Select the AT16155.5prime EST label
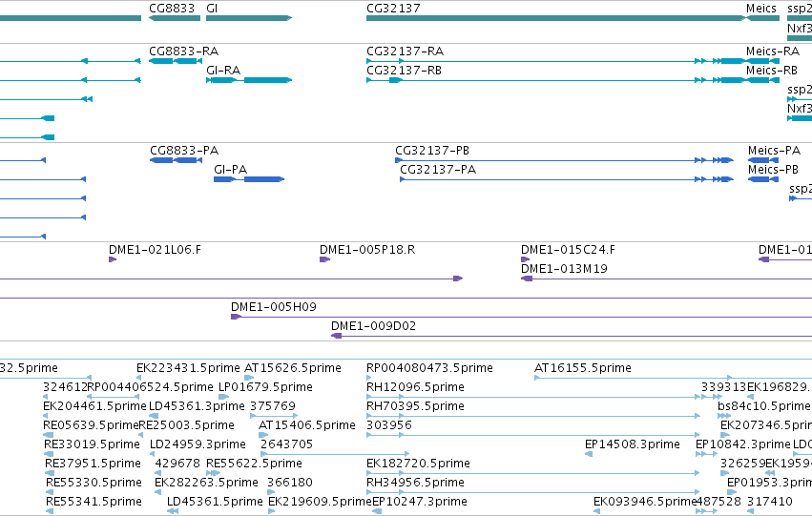 coord(582,368)
